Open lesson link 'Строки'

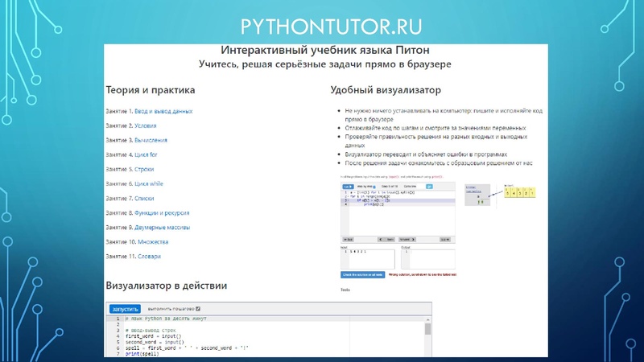144,169
